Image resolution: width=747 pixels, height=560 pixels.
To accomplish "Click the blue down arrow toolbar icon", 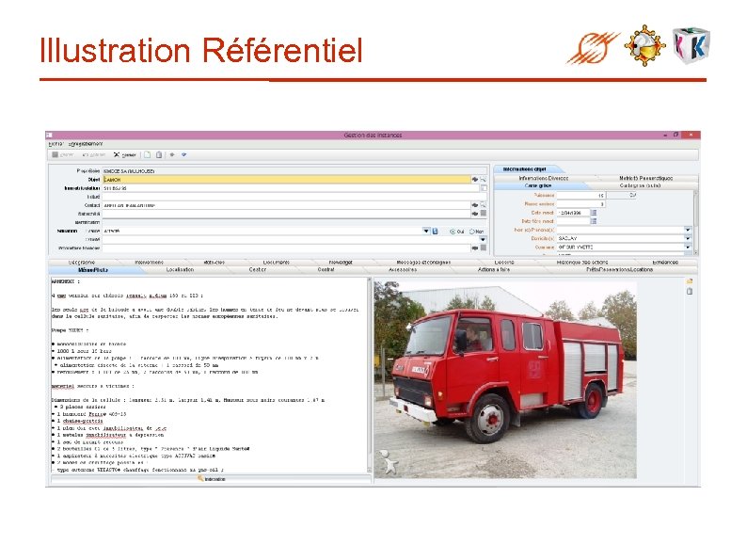I will point(183,155).
